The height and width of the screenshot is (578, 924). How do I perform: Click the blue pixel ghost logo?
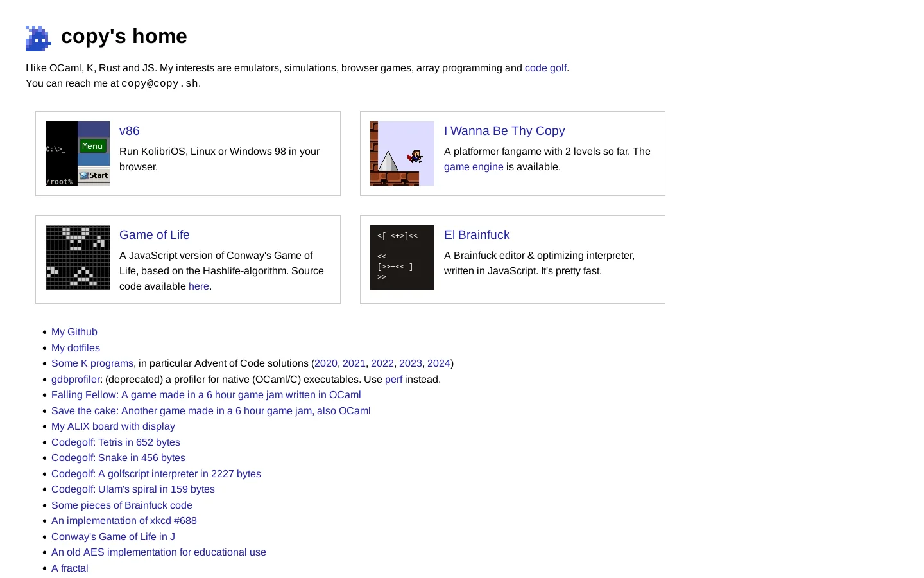pos(38,39)
